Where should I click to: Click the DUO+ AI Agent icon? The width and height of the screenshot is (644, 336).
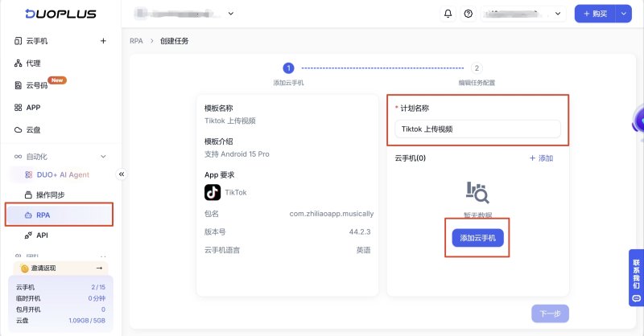28,174
